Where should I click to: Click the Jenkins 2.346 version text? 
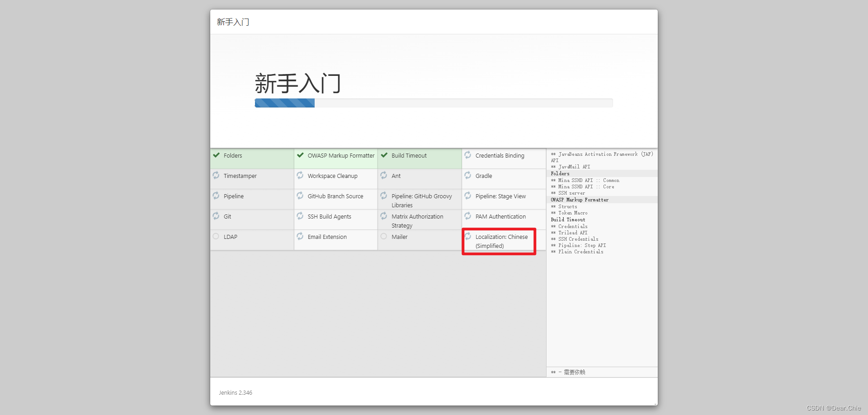click(236, 393)
